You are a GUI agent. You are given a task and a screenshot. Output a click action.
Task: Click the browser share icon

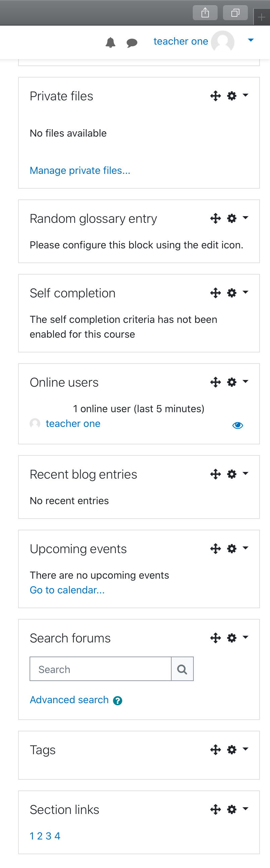click(x=205, y=13)
